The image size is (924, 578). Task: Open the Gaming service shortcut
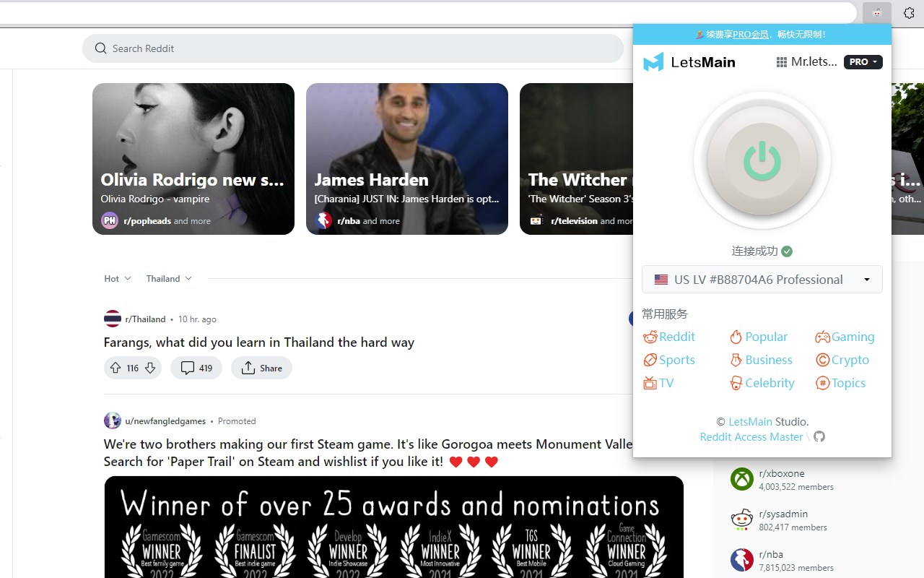click(845, 337)
